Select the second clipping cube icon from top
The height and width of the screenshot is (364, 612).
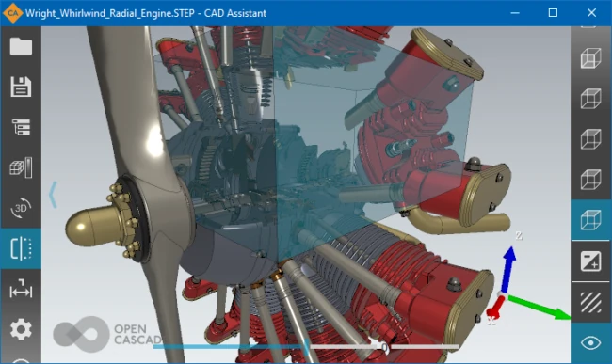coord(590,99)
